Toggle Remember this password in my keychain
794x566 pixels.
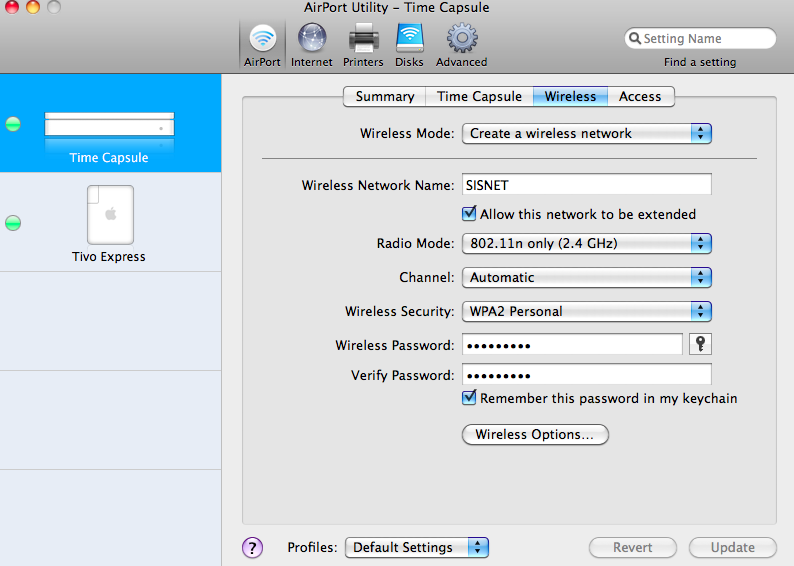[x=469, y=398]
